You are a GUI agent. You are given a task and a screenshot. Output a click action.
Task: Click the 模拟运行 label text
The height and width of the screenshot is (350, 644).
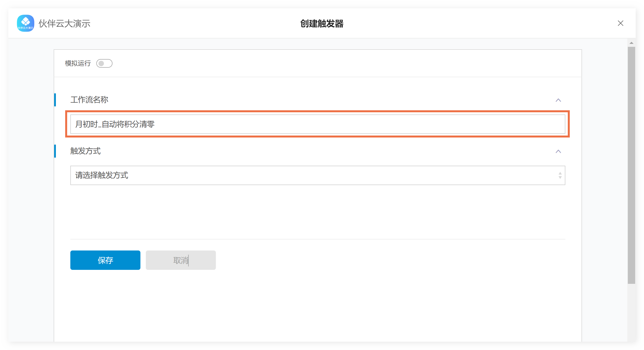(78, 63)
